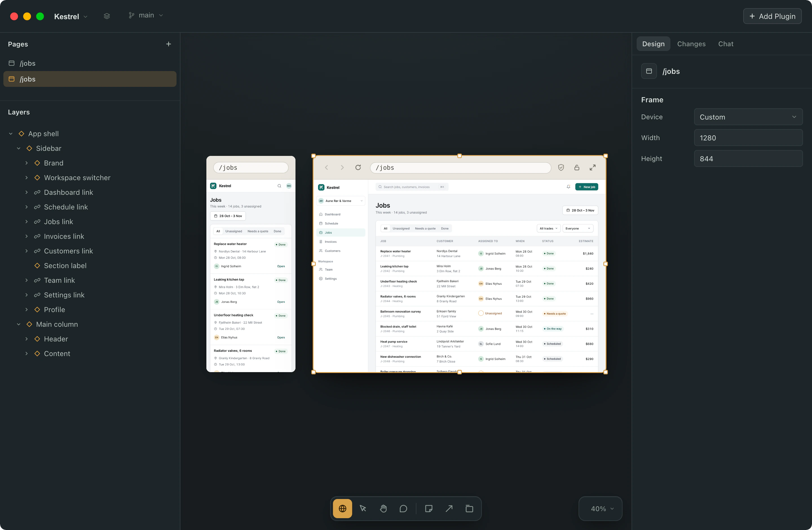Select the hand pan tool

point(383,509)
